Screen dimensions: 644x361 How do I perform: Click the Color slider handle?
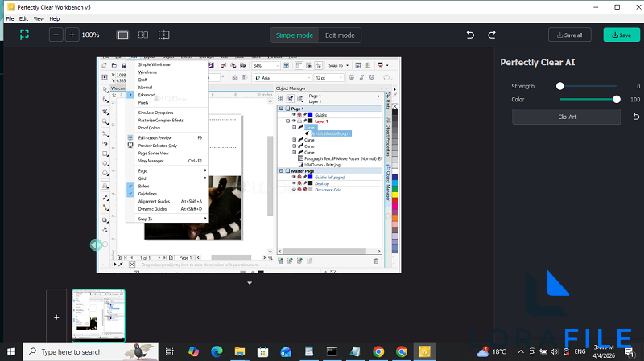617,99
